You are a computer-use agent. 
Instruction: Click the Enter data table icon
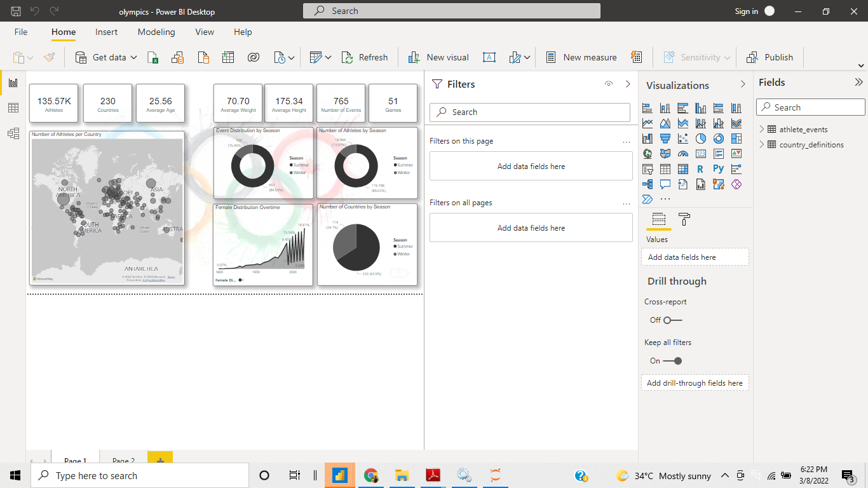[x=228, y=57]
